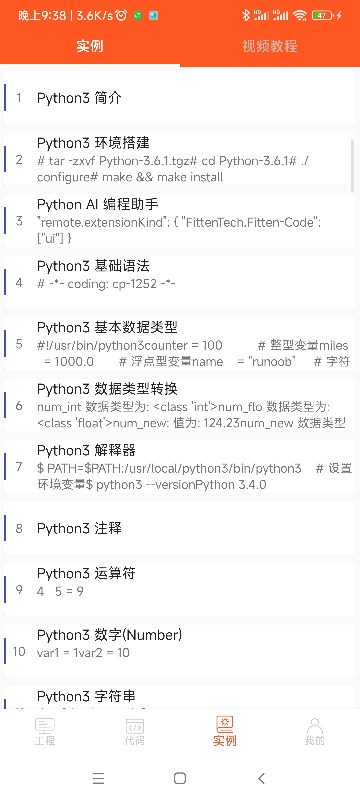
Task: Open lesson Python3 环境搭建
Action: [179, 159]
